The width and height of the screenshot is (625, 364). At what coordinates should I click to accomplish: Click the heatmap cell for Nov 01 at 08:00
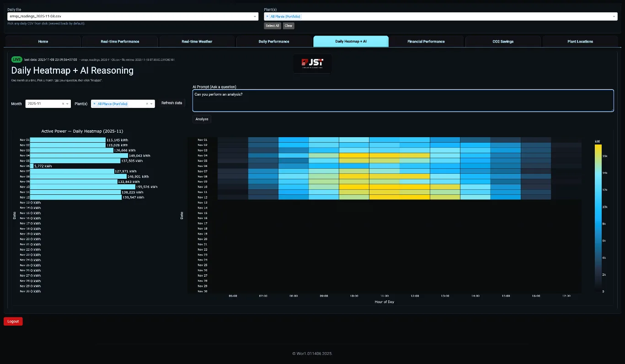click(294, 140)
